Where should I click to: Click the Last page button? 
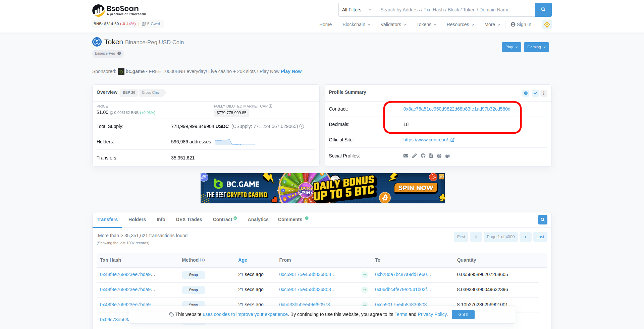click(x=540, y=237)
